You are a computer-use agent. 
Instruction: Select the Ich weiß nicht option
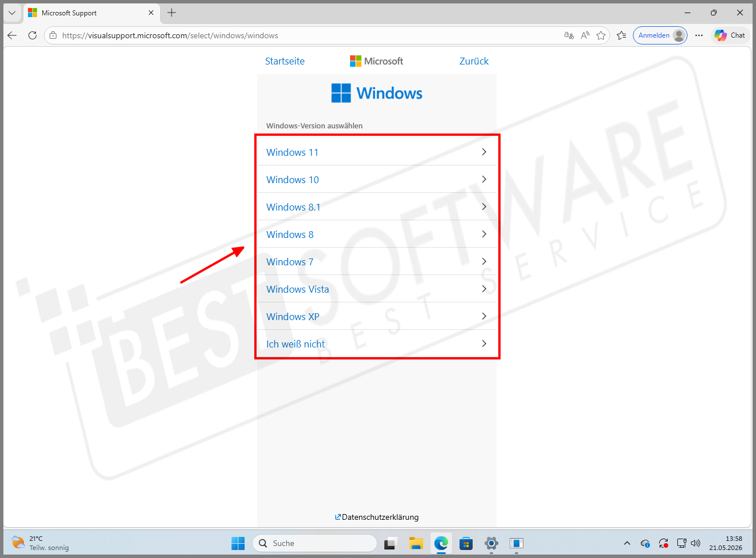click(377, 343)
